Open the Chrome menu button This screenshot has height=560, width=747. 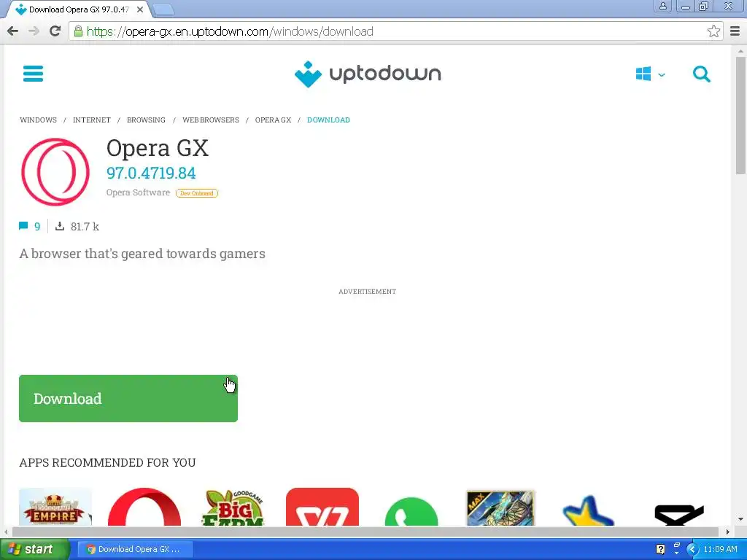pyautogui.click(x=735, y=31)
